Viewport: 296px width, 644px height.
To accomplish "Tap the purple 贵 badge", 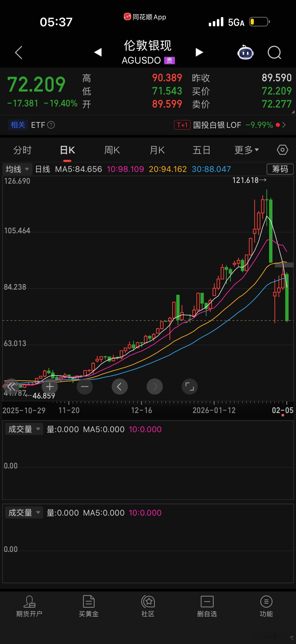I will click(x=170, y=60).
